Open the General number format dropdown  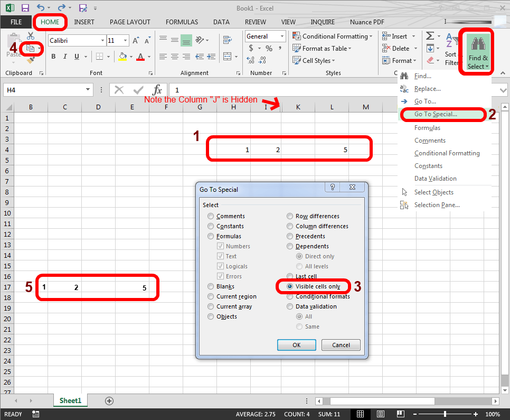pyautogui.click(x=282, y=36)
